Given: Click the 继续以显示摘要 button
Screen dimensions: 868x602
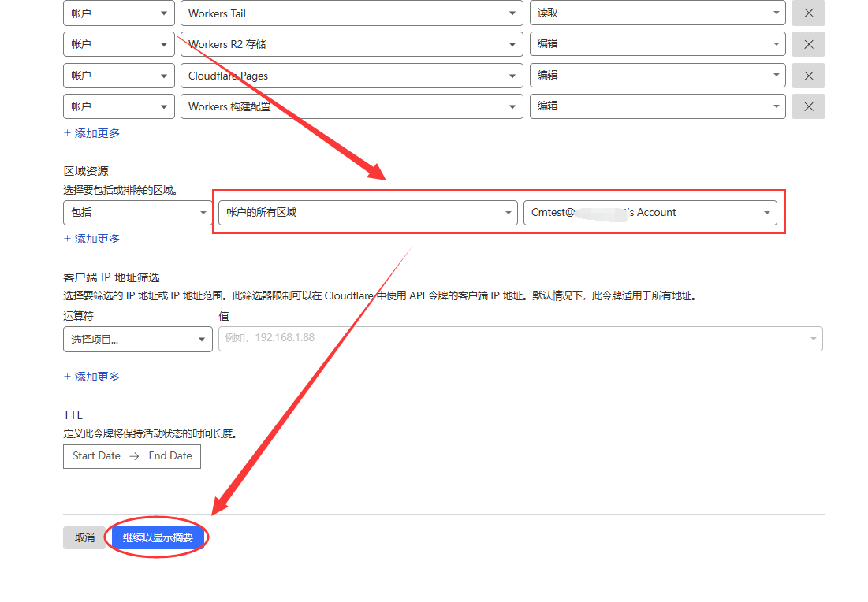Looking at the screenshot, I should click(x=158, y=537).
